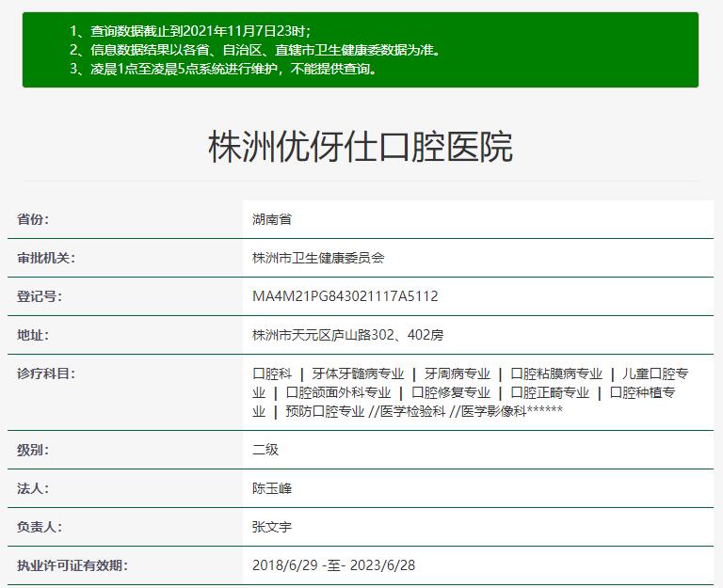Select legal person name 陈玉峰
This screenshot has height=588, width=723.
(x=272, y=488)
